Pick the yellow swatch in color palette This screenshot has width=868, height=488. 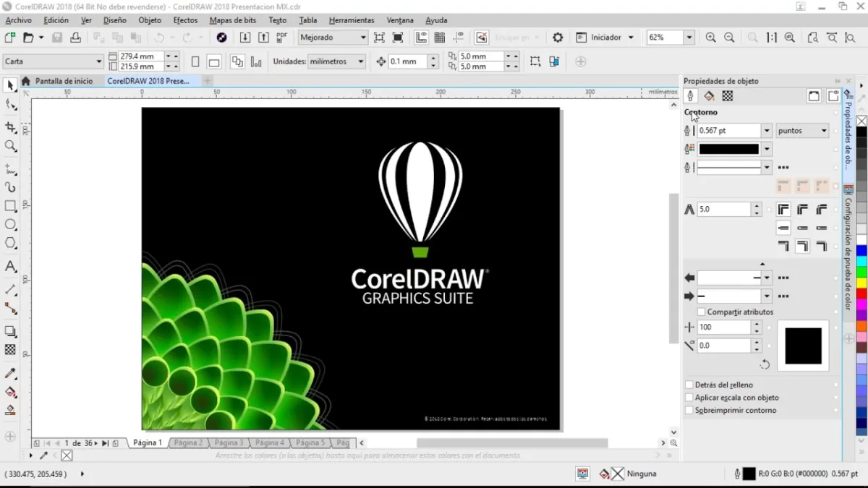(861, 283)
